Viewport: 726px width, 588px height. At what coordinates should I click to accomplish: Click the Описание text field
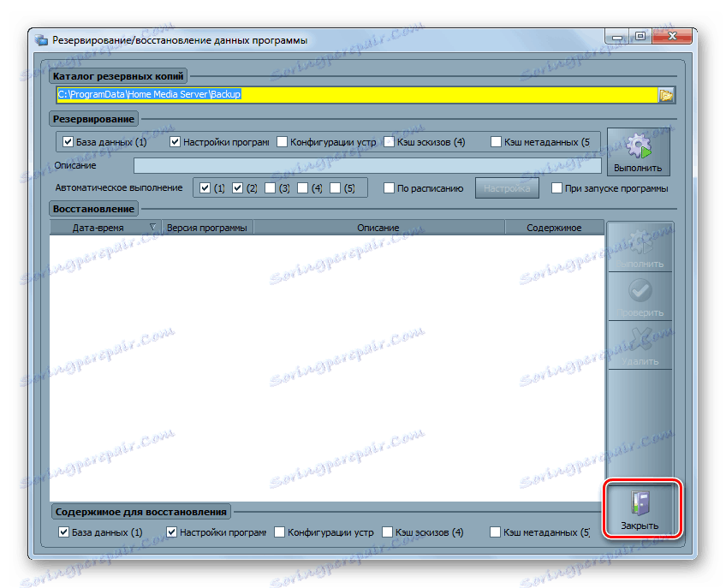(x=367, y=166)
